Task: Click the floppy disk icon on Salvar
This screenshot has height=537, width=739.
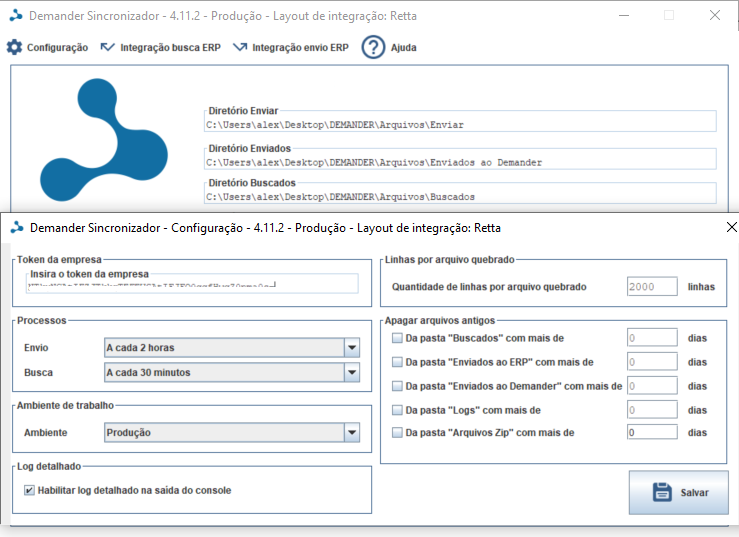Action: pyautogui.click(x=661, y=492)
